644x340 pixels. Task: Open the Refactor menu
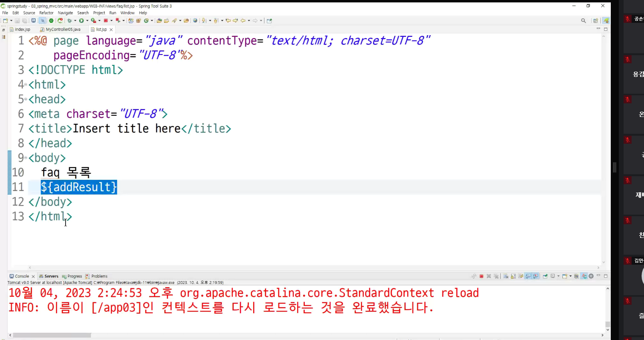[x=46, y=13]
